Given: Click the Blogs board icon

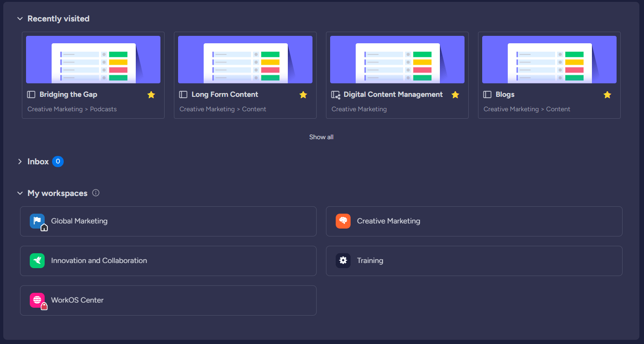Looking at the screenshot, I should 487,94.
